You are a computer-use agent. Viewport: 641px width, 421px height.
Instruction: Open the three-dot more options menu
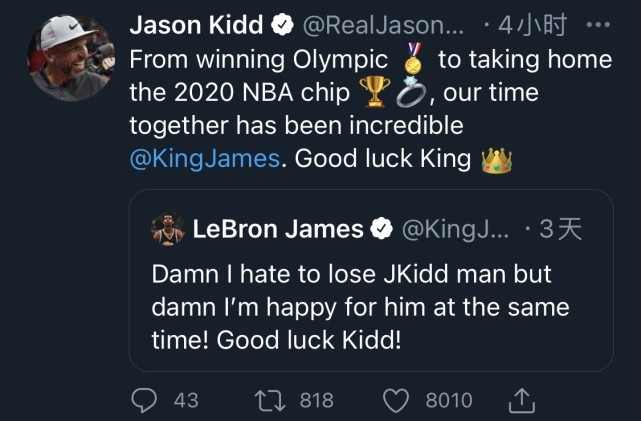click(x=597, y=26)
